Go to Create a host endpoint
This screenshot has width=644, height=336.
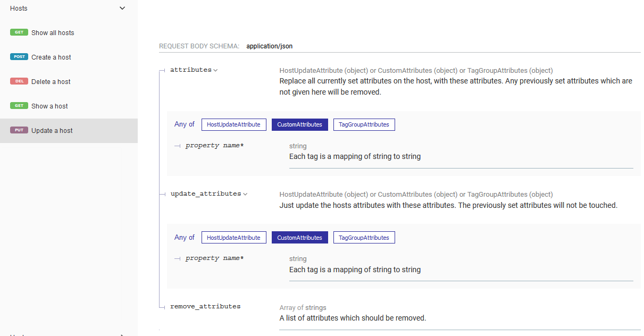pyautogui.click(x=51, y=57)
